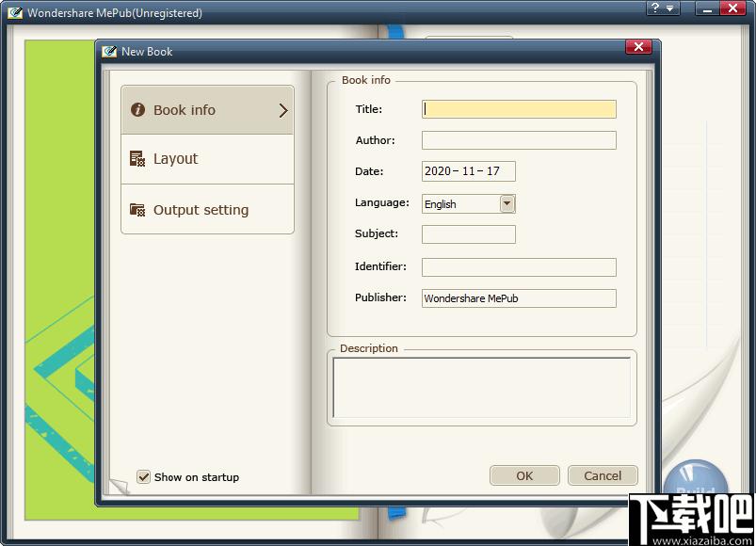Minimize the Wondershare MePub main window
The height and width of the screenshot is (546, 756).
point(707,8)
